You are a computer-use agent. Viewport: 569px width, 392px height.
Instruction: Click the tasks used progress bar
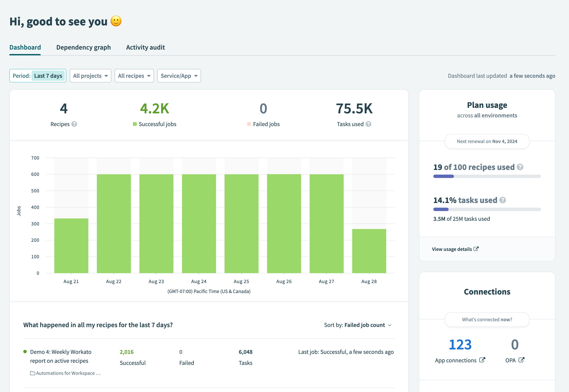[487, 209]
